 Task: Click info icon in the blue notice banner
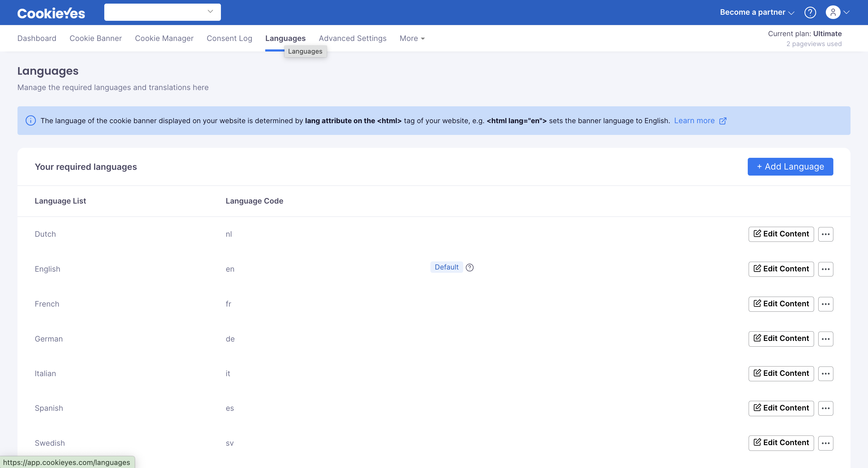(x=31, y=120)
